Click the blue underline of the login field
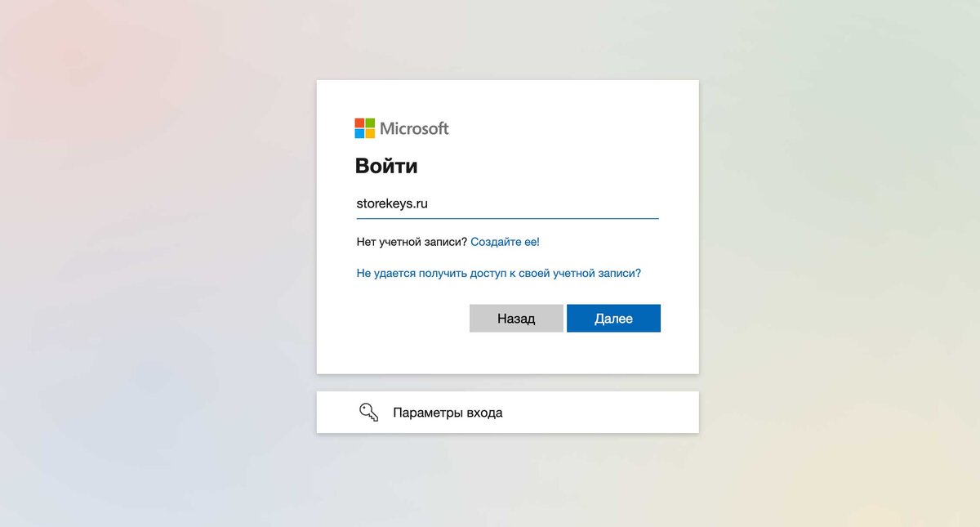This screenshot has height=527, width=980. (x=507, y=218)
